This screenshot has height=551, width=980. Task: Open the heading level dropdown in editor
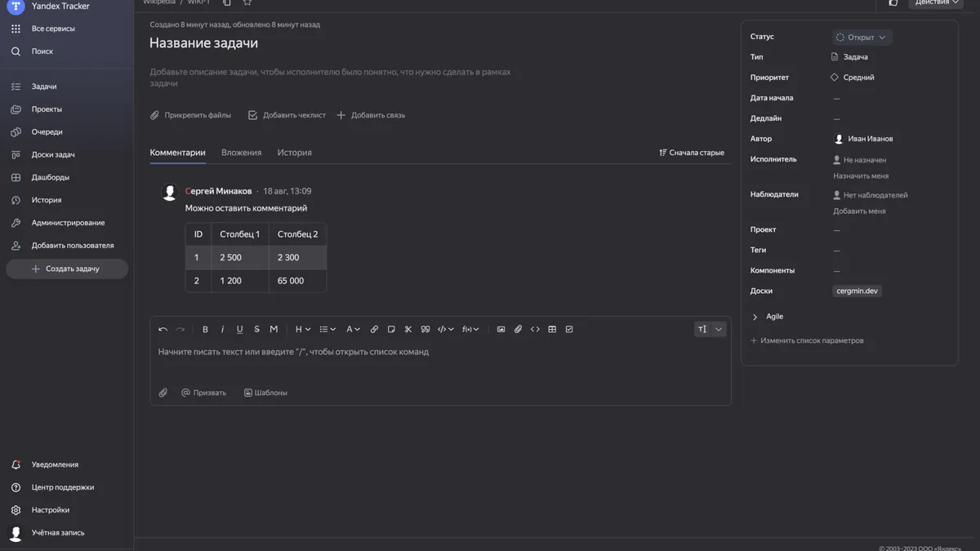[302, 329]
